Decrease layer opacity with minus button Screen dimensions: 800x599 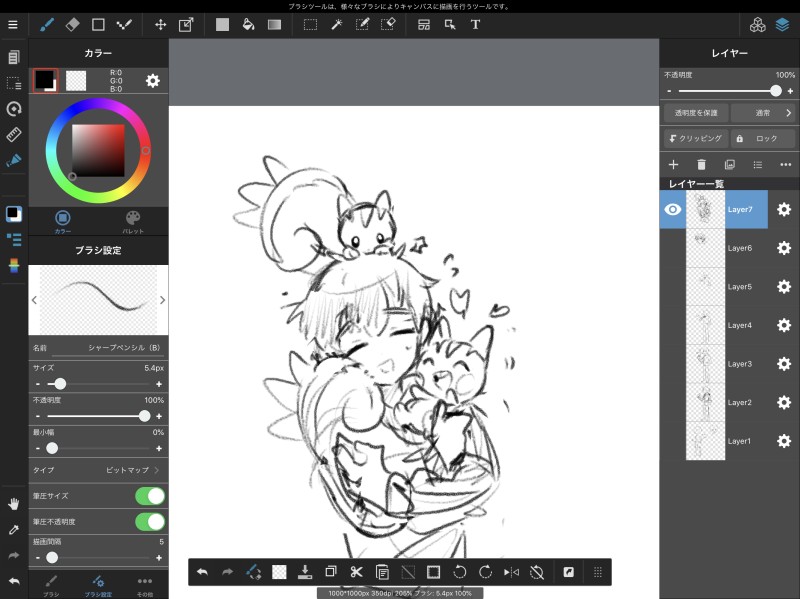(669, 91)
